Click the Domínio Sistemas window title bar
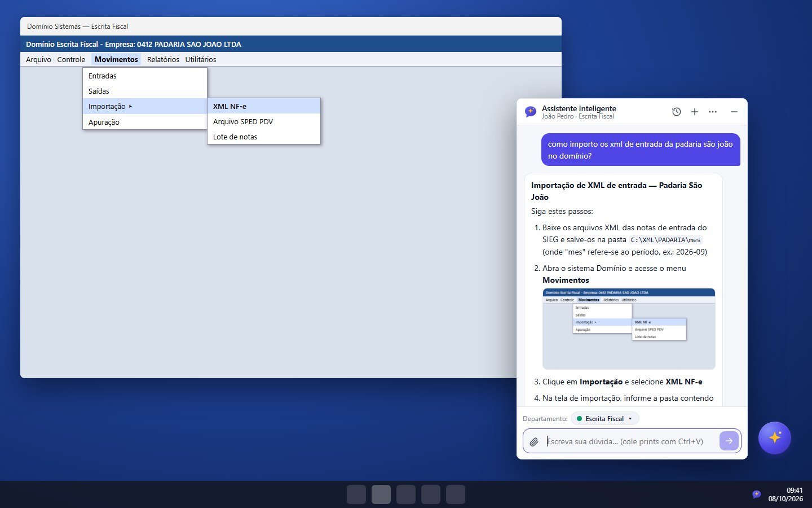Viewport: 812px width, 508px height. [x=291, y=26]
